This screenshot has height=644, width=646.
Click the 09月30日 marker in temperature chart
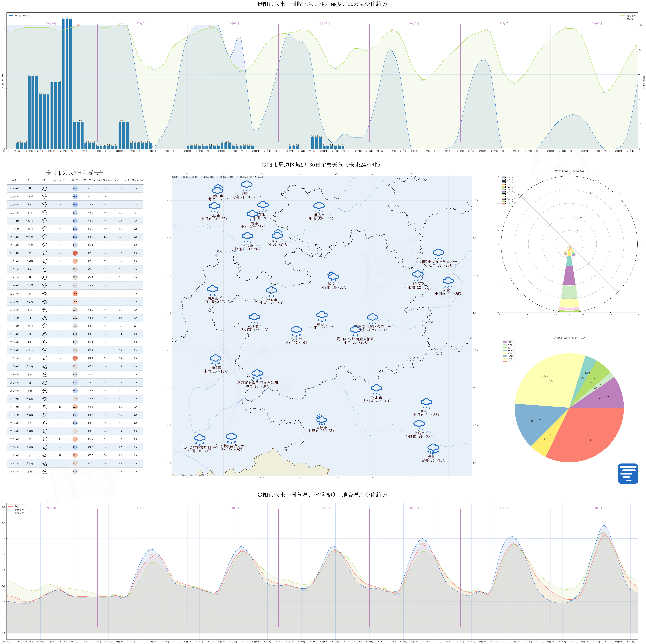click(51, 508)
